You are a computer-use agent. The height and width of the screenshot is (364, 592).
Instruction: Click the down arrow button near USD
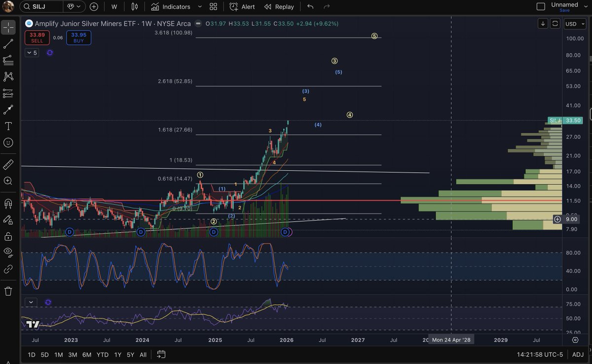tap(543, 24)
